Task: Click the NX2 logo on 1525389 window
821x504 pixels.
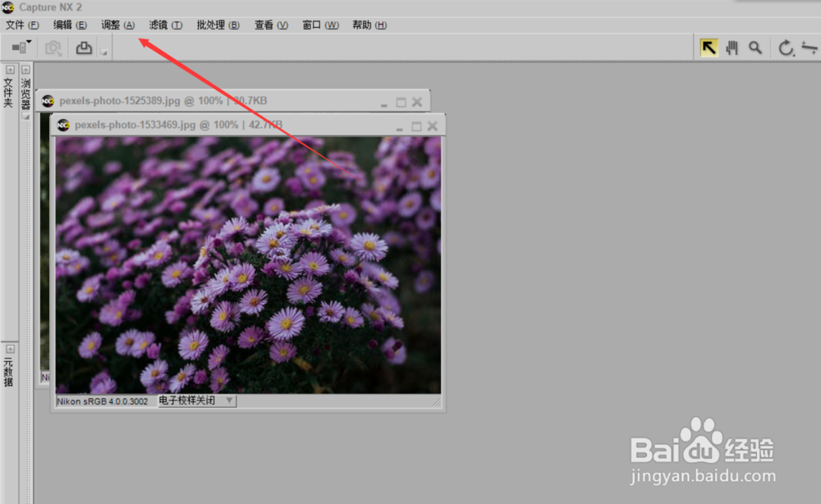Action: [48, 101]
